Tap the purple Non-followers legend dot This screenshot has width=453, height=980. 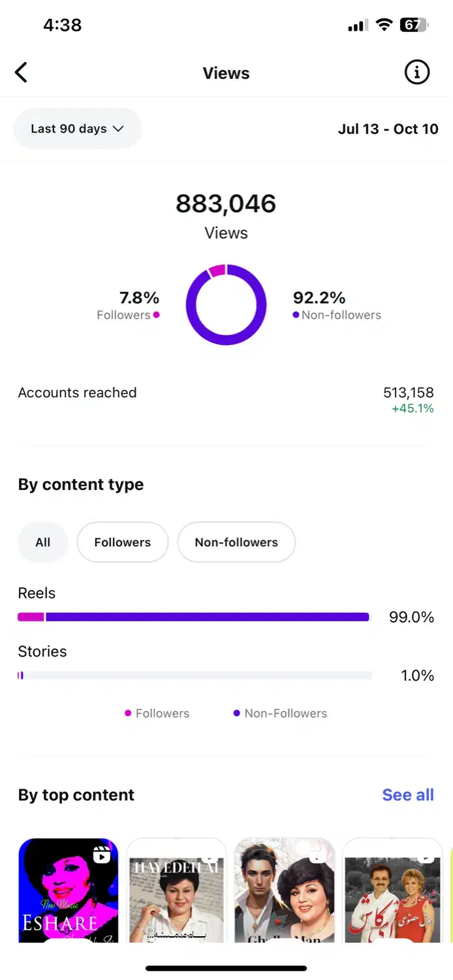tap(296, 315)
